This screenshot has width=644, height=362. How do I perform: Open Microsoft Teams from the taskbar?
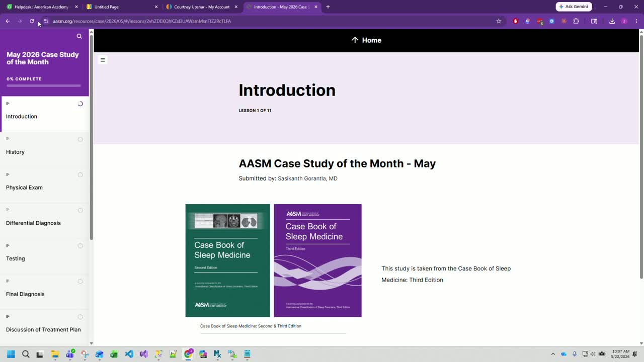pos(70,354)
